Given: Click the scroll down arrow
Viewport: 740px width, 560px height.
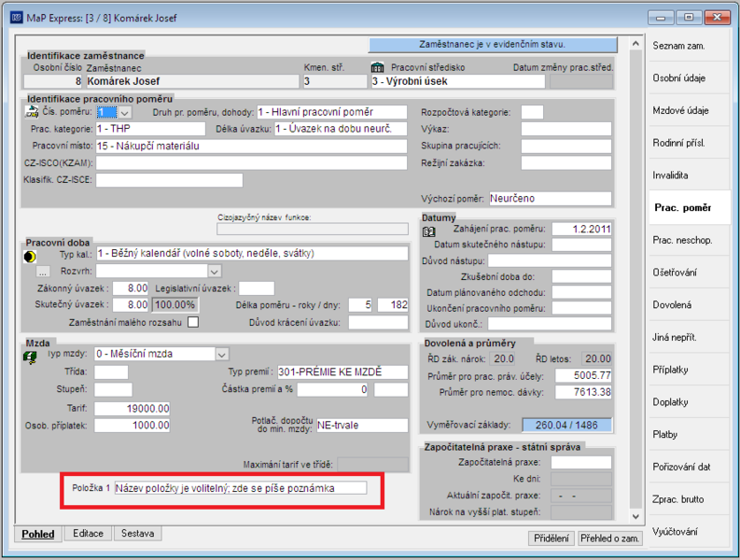Looking at the screenshot, I should pos(635,516).
